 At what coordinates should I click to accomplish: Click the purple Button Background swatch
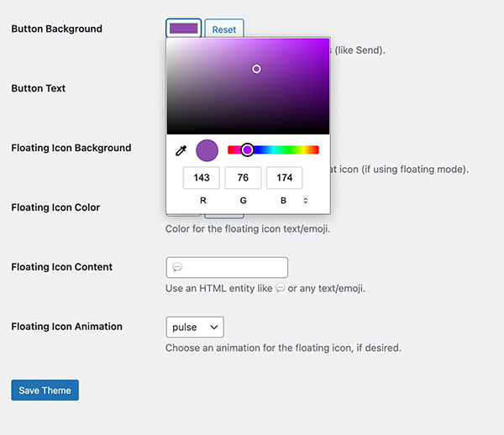[x=183, y=29]
